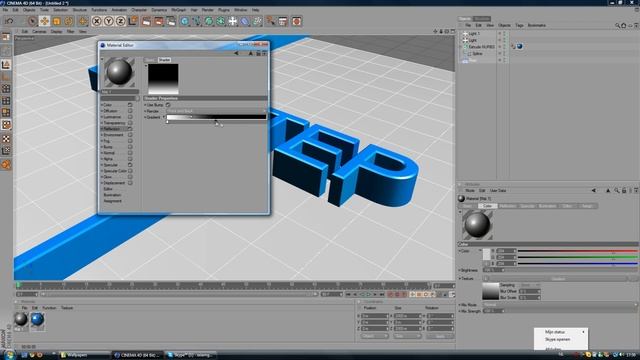The width and height of the screenshot is (640, 360).
Task: Toggle the Y axis lock
Action: tap(109, 21)
